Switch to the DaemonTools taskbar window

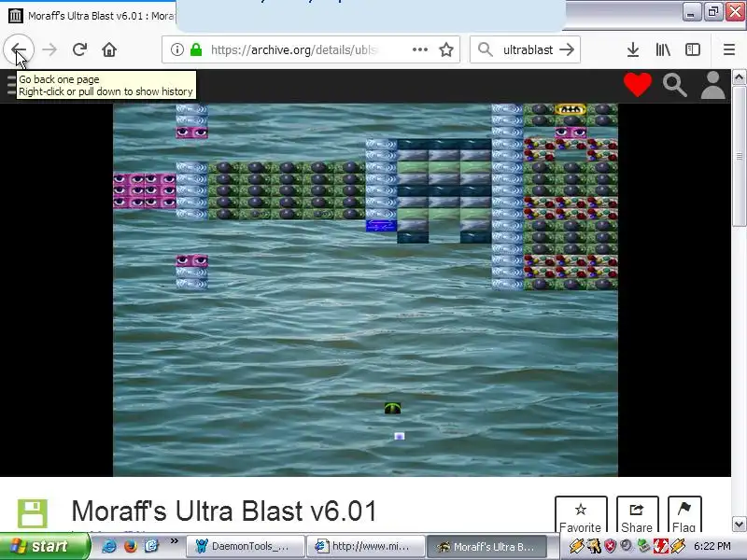tap(245, 546)
